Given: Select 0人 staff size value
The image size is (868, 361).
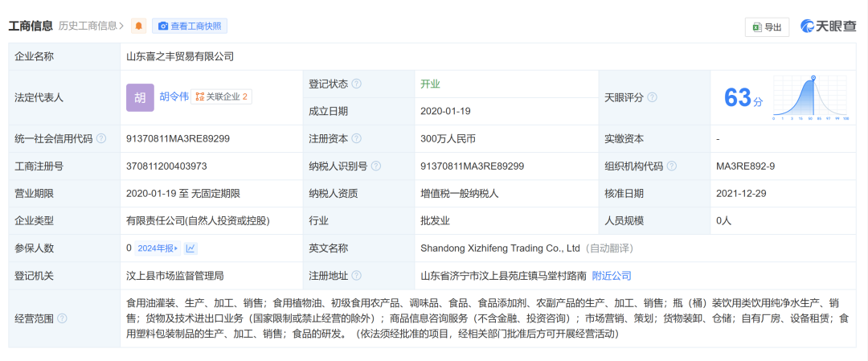Looking at the screenshot, I should 723,221.
